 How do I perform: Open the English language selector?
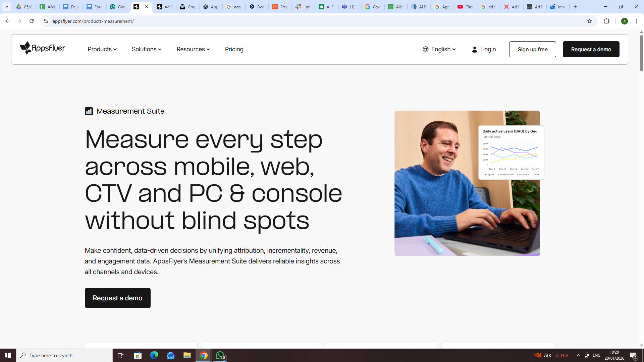(439, 49)
